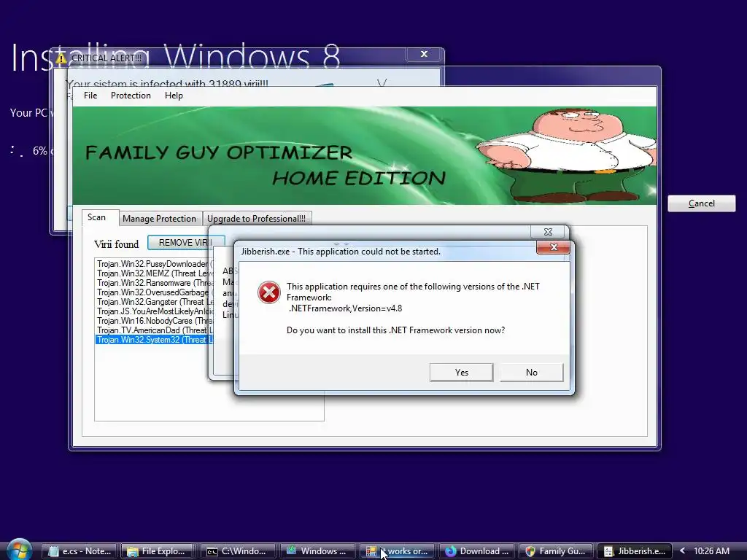The width and height of the screenshot is (747, 560).
Task: Select Jibberish.exe taskbar button
Action: (635, 551)
